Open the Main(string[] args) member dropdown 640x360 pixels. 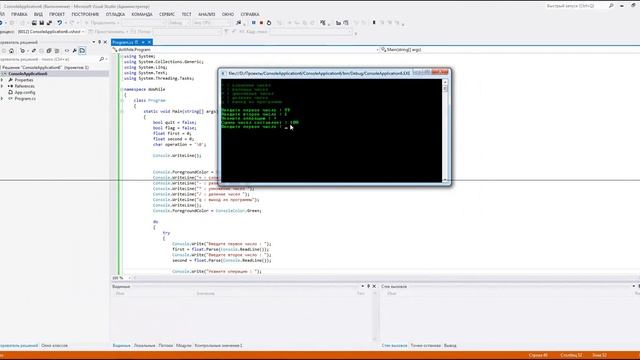tap(509, 49)
